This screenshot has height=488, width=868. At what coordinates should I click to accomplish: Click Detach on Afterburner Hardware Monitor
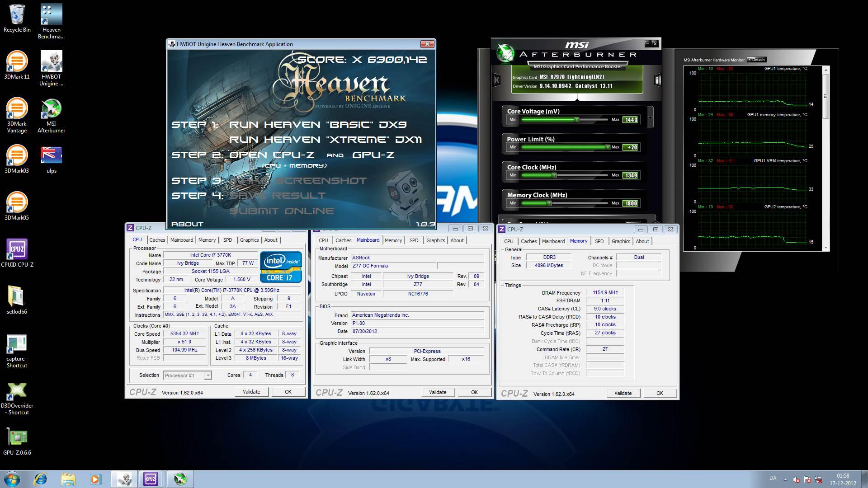(x=757, y=60)
